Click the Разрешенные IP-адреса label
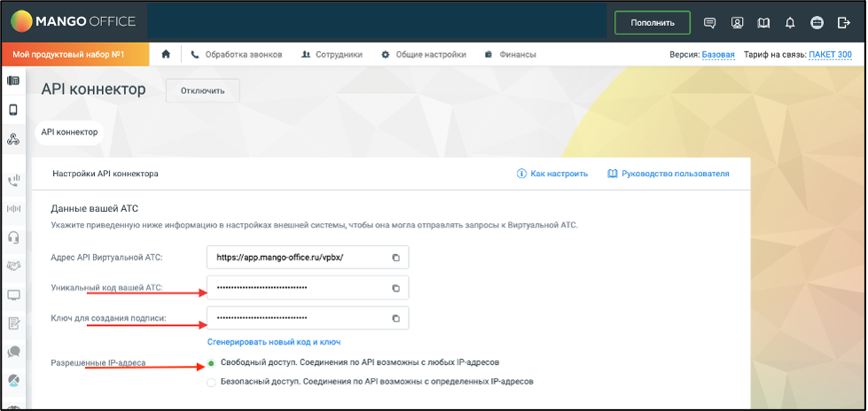Viewport: 868px width, 411px height. (x=98, y=363)
